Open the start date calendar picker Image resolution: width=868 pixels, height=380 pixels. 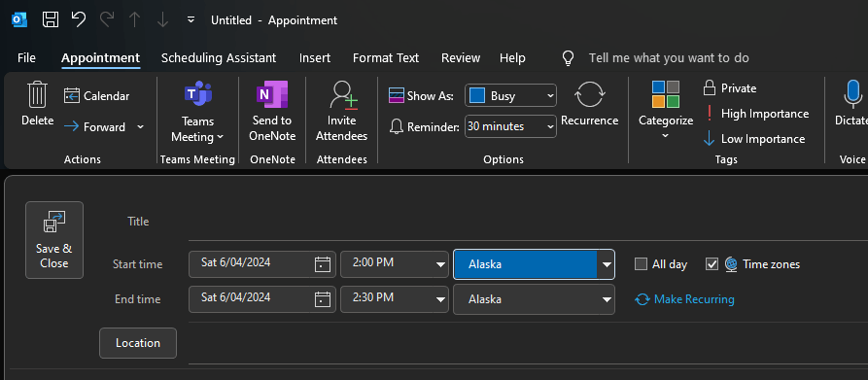[323, 264]
